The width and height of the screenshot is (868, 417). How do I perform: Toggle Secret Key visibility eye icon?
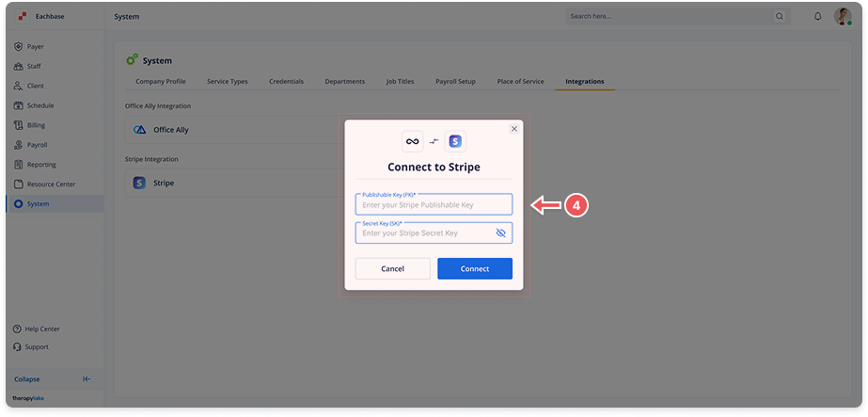tap(501, 233)
